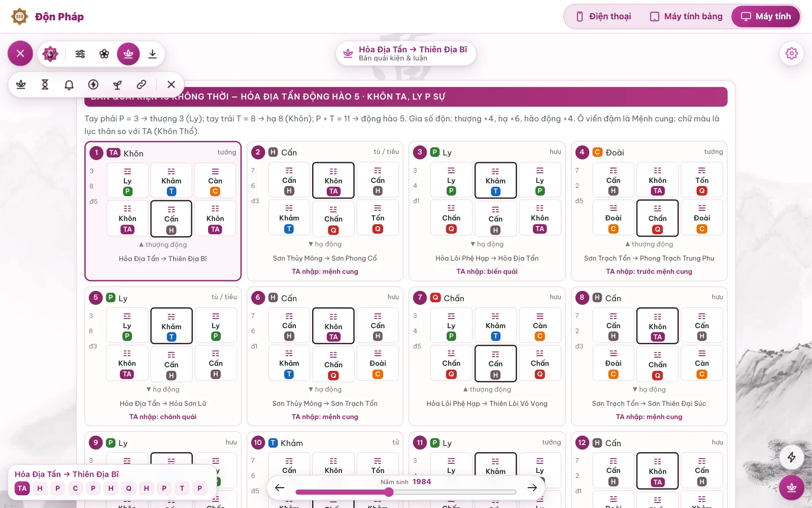Select the Máy tính view tab

click(x=766, y=17)
